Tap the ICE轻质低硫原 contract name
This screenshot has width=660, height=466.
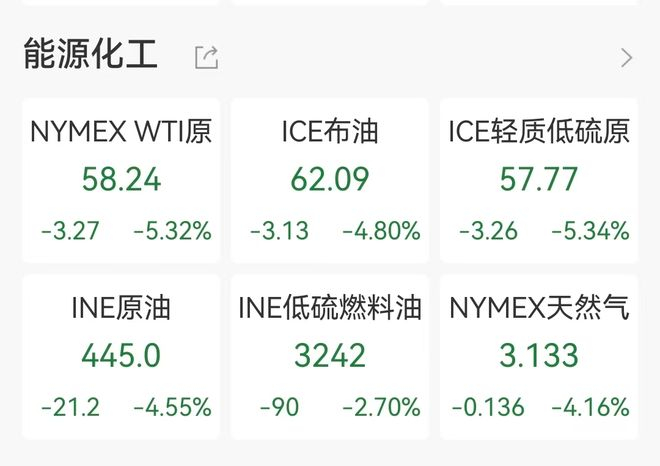539,131
